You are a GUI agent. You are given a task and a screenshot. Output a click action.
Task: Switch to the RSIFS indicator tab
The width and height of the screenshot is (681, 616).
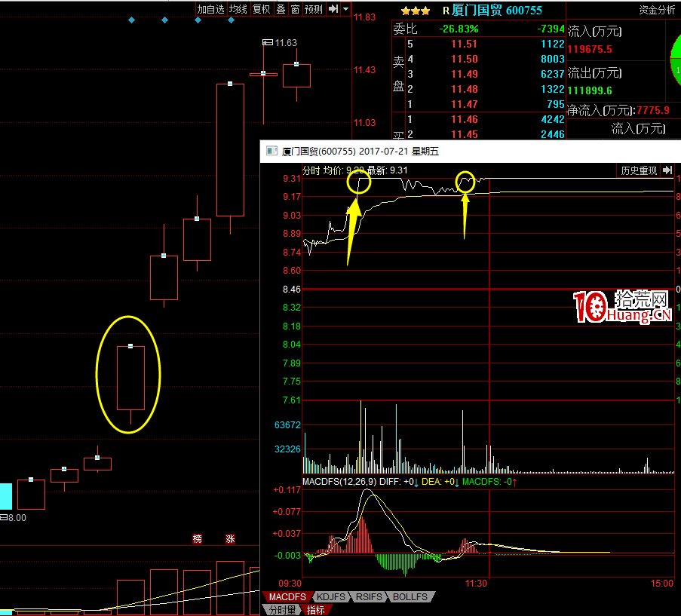pyautogui.click(x=369, y=597)
